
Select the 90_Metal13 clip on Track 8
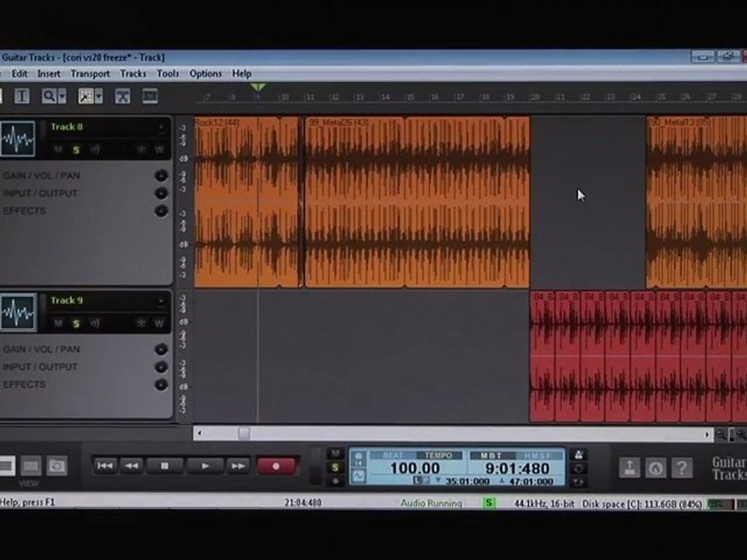coord(696,202)
